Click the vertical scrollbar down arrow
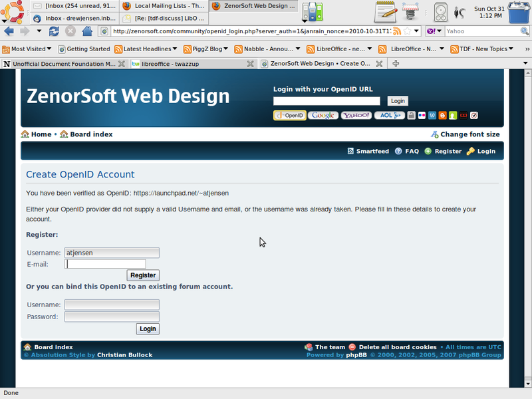The width and height of the screenshot is (532, 399). point(527,384)
